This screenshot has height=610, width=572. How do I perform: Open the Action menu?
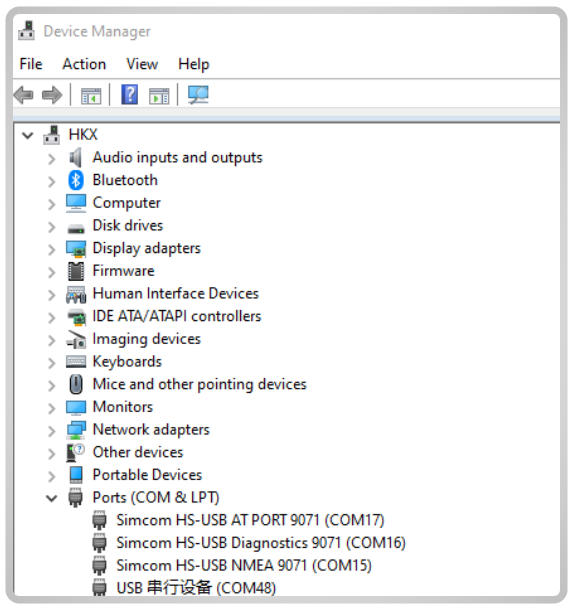click(x=84, y=64)
